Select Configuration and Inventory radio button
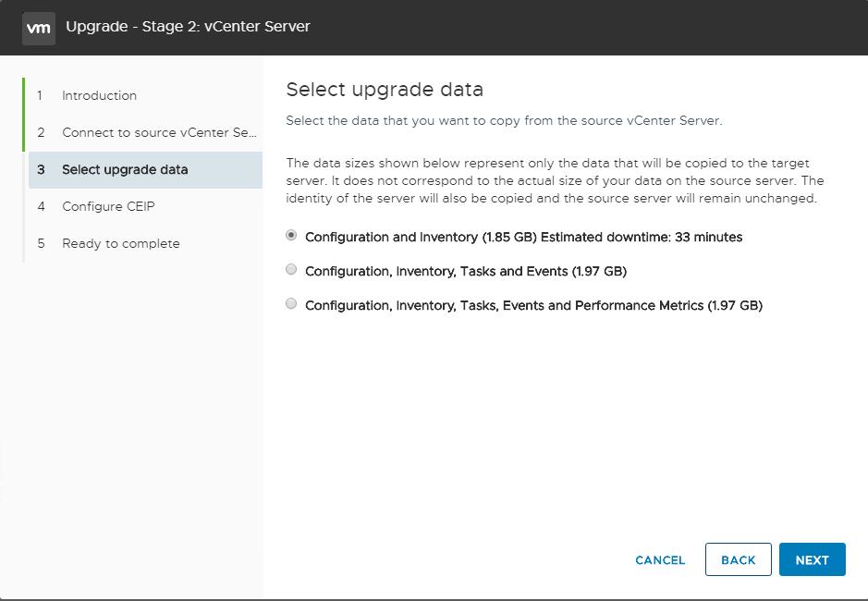This screenshot has width=868, height=601. pos(291,236)
